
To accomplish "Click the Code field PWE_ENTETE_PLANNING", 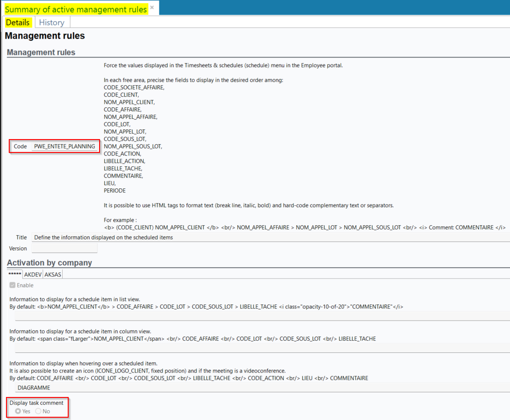I will point(64,146).
